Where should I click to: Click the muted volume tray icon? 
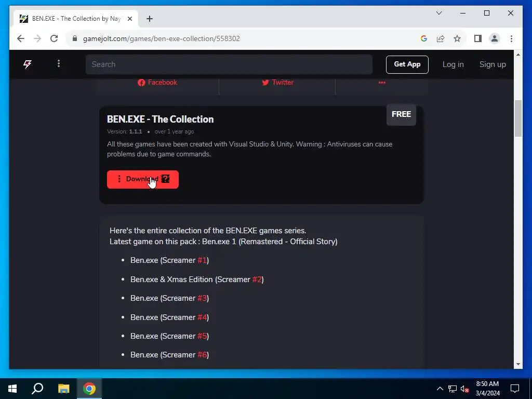tap(464, 389)
